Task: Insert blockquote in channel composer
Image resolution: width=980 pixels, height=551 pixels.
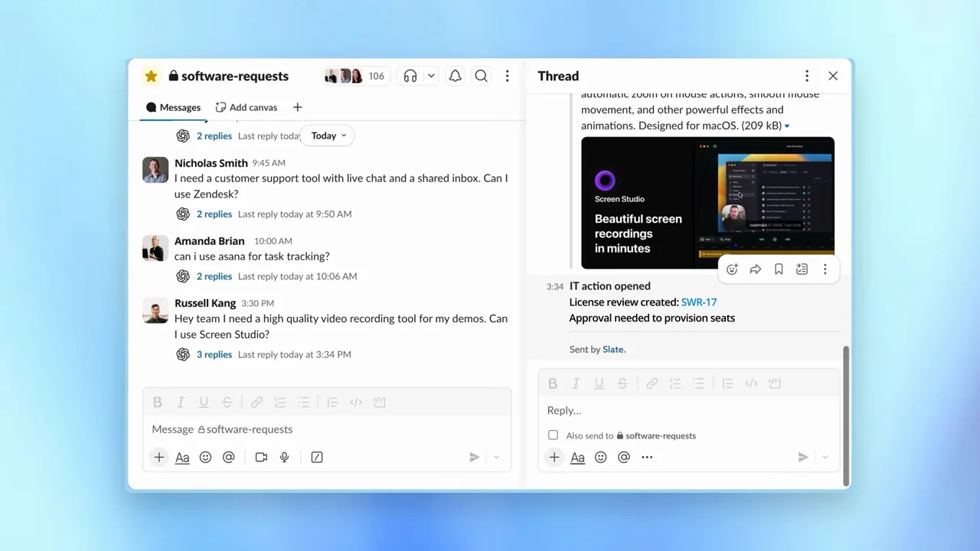Action: tap(332, 402)
